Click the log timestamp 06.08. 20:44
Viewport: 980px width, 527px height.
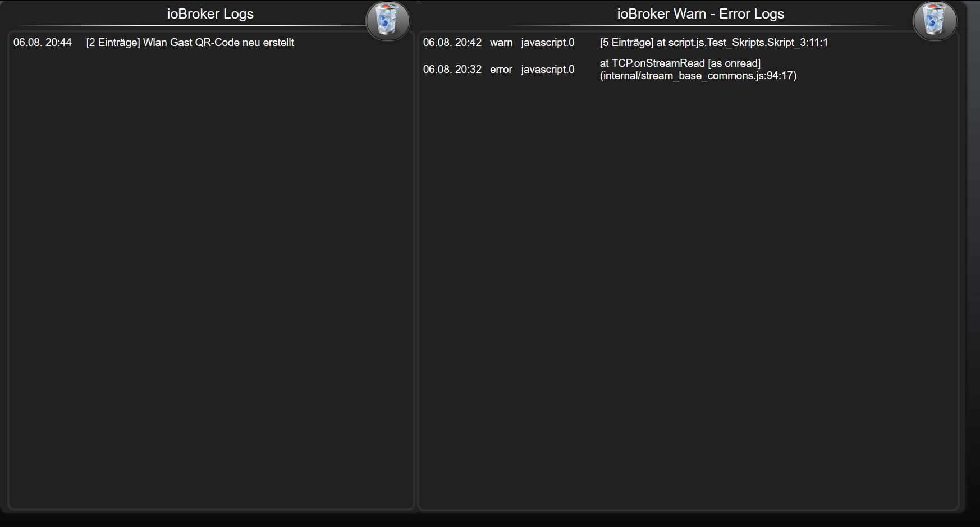point(43,43)
